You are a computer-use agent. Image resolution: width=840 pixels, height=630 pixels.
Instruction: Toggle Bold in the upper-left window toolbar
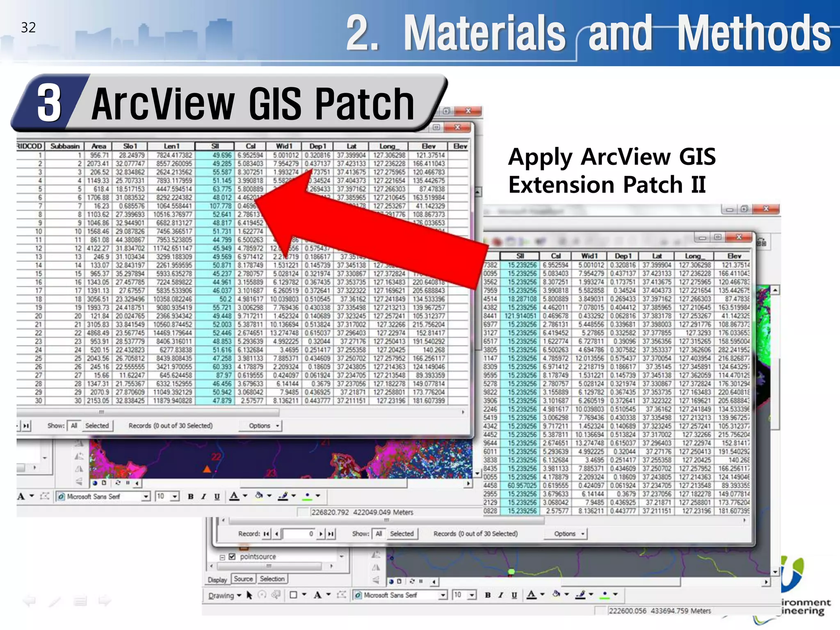[x=190, y=496]
